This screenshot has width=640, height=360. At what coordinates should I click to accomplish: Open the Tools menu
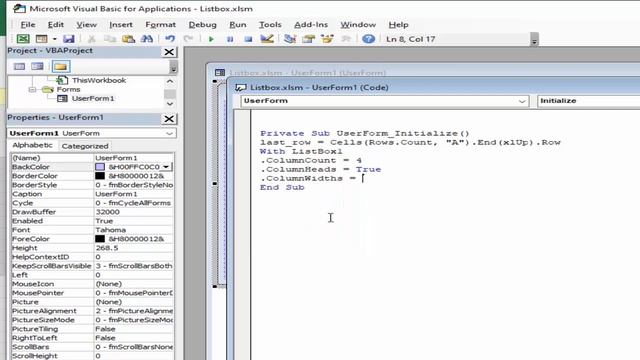point(270,24)
